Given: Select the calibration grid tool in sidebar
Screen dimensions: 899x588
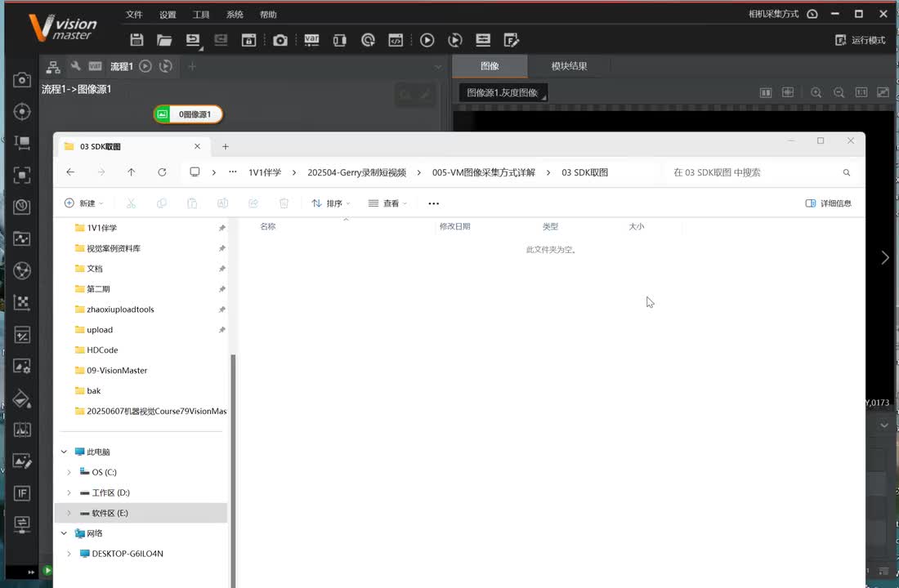Looking at the screenshot, I should [22, 302].
